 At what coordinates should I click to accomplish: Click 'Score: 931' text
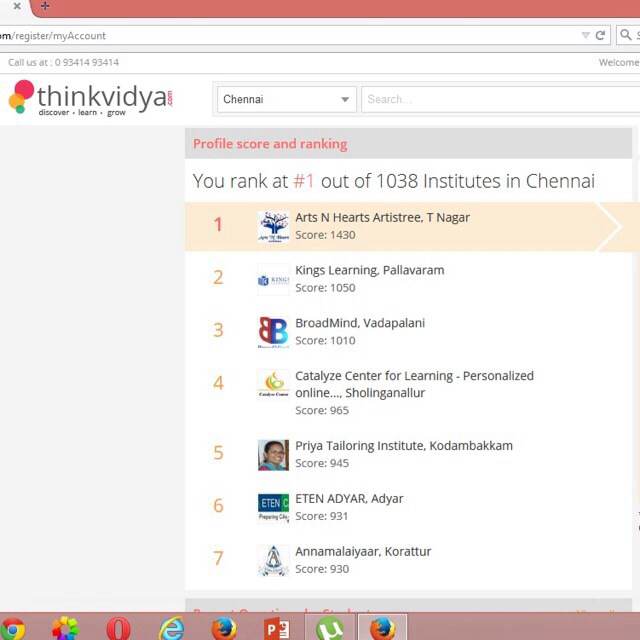(322, 516)
